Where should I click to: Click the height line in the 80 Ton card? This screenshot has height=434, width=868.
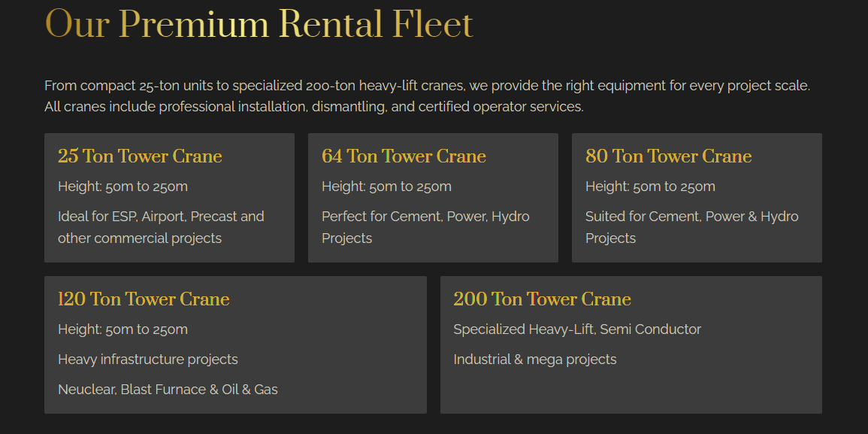coord(650,187)
